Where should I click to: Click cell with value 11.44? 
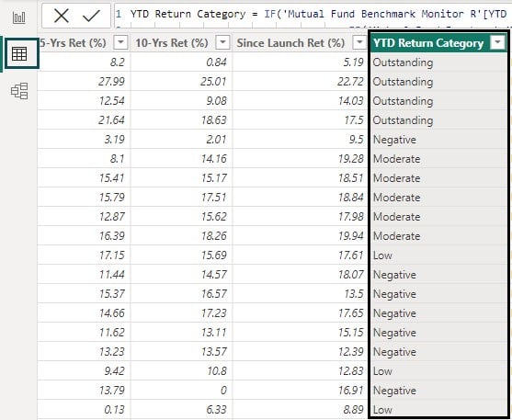click(84, 275)
